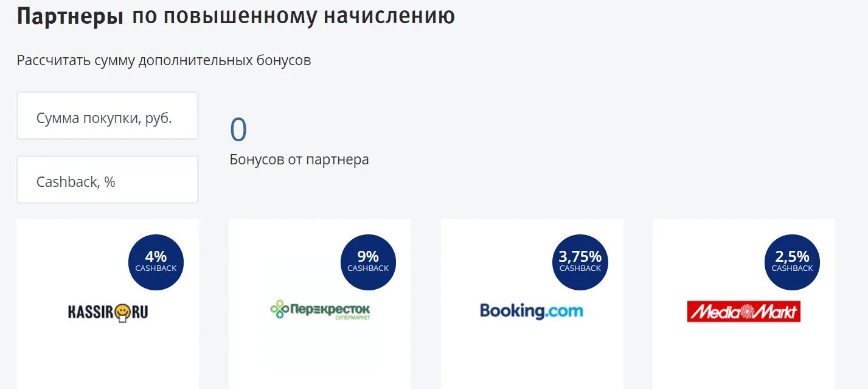Click the green clover emblem of Перекресток
The height and width of the screenshot is (389, 868).
(x=279, y=309)
